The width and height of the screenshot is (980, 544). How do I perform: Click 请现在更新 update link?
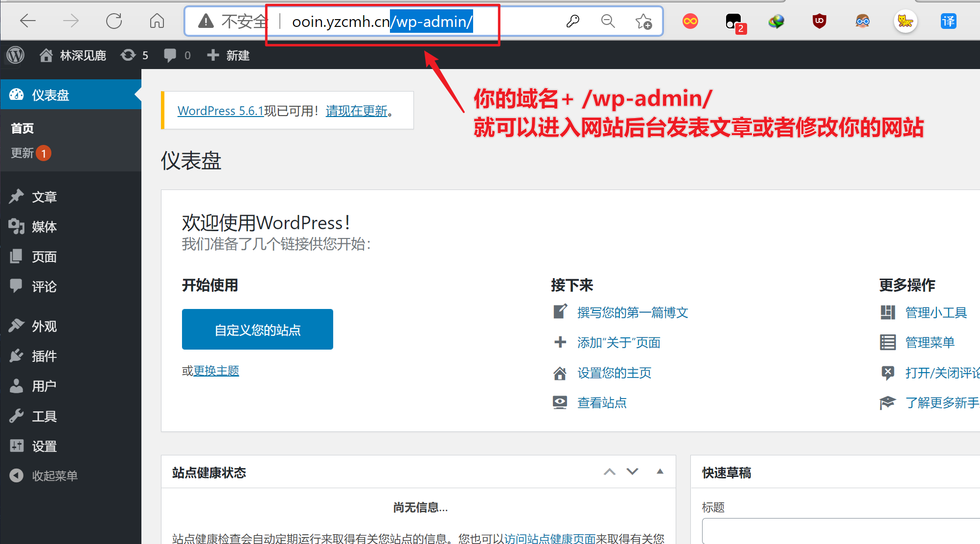click(357, 111)
